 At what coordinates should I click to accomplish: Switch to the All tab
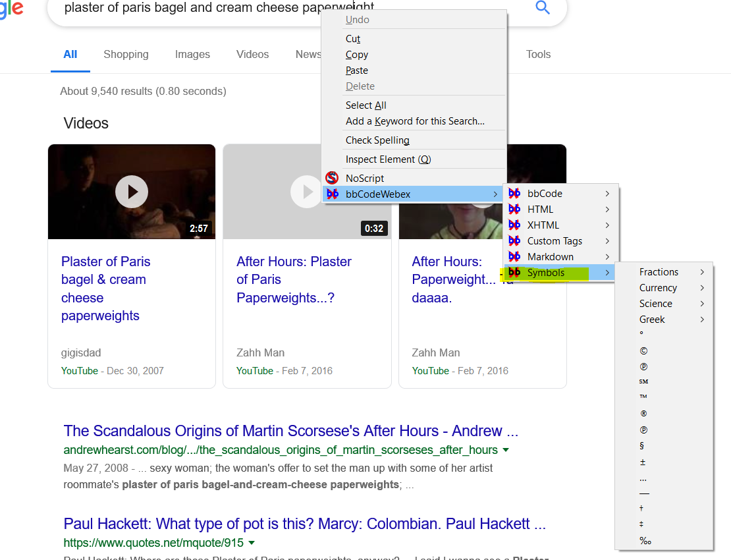click(70, 55)
